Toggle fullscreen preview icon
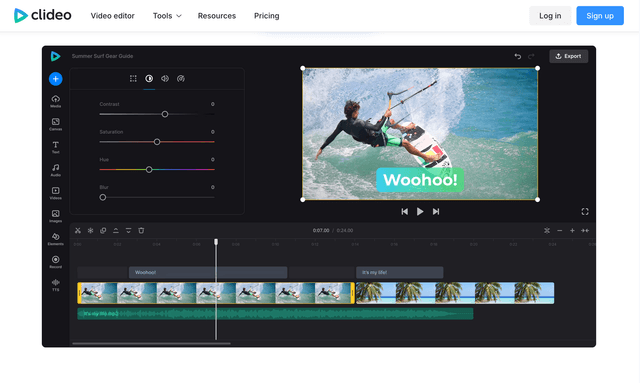The image size is (640, 383). [585, 212]
